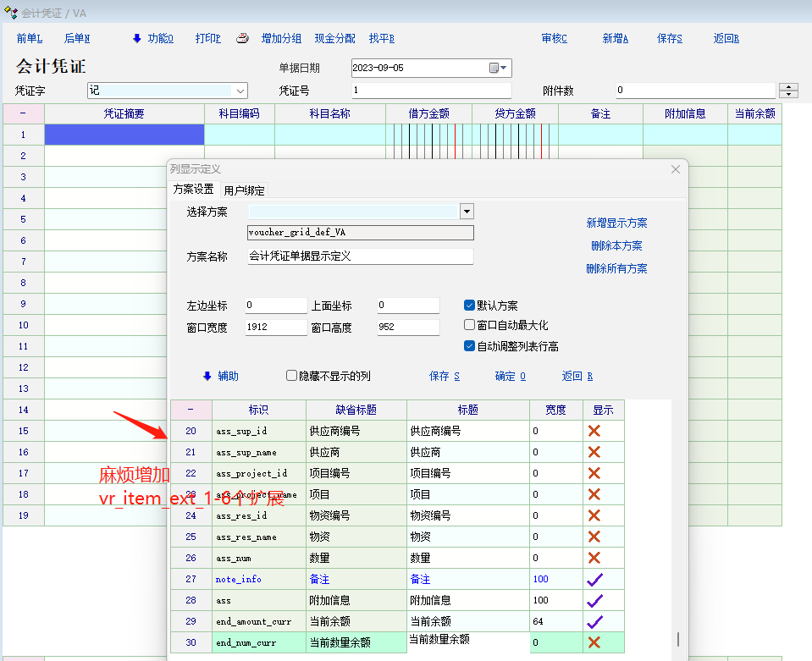Click the 方案名称 input field
This screenshot has width=812, height=661.
pos(360,256)
